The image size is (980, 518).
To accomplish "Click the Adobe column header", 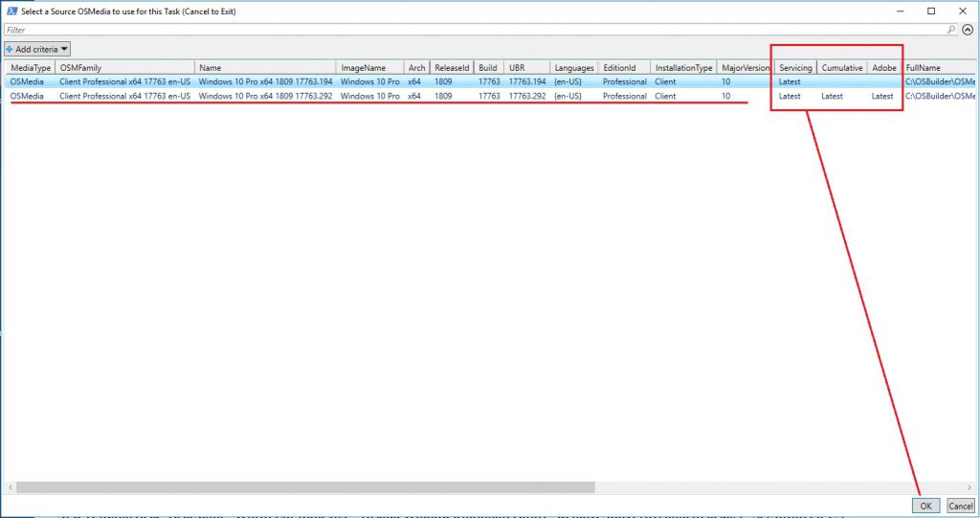I will click(x=883, y=68).
